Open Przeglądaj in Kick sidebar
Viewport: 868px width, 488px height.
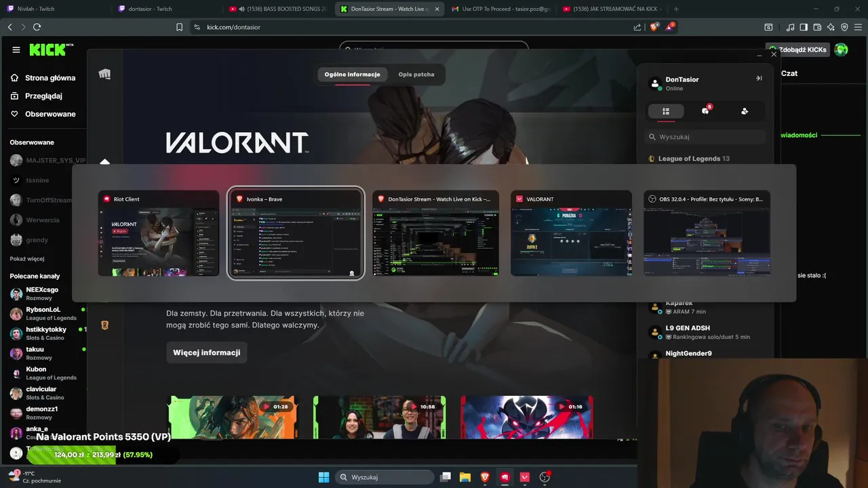(37, 96)
